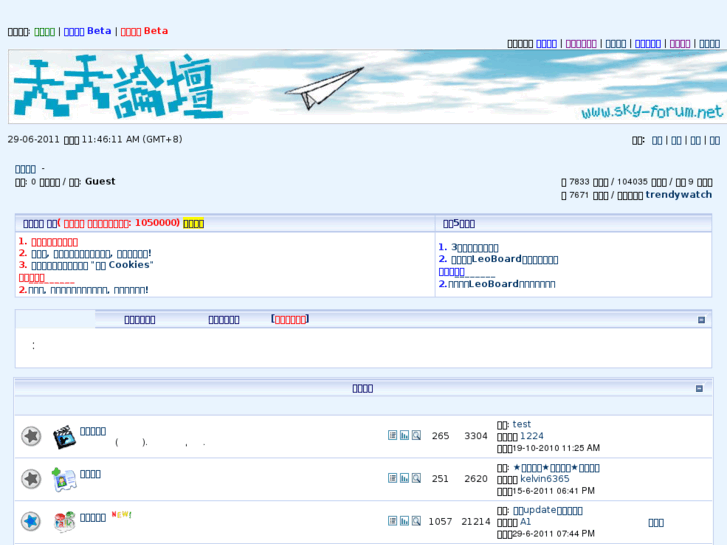Click the colorful NEW! badge

[x=121, y=514]
